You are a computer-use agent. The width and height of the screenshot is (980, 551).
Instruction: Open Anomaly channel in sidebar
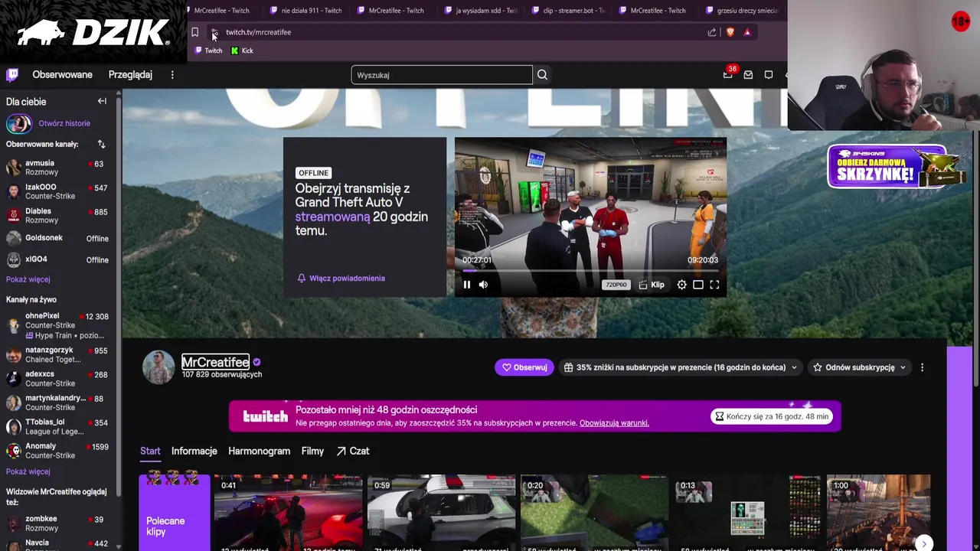[x=60, y=450]
